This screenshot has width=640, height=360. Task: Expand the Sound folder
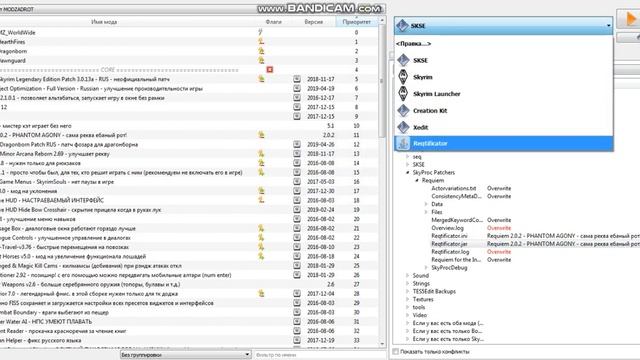[x=407, y=276]
